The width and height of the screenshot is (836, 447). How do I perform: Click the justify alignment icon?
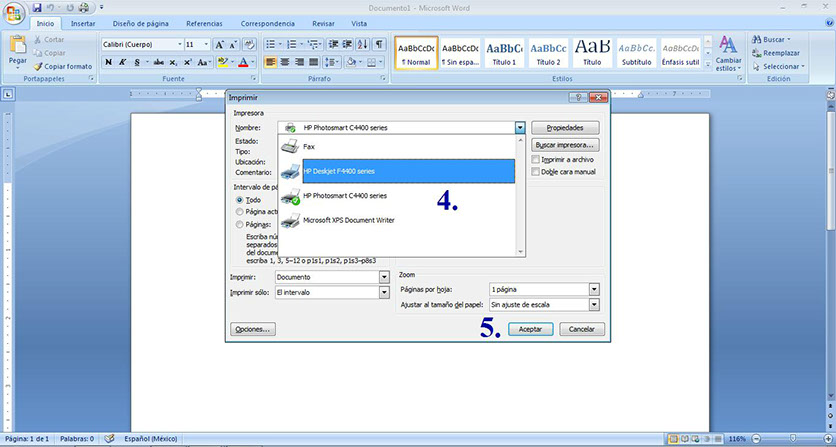[314, 62]
